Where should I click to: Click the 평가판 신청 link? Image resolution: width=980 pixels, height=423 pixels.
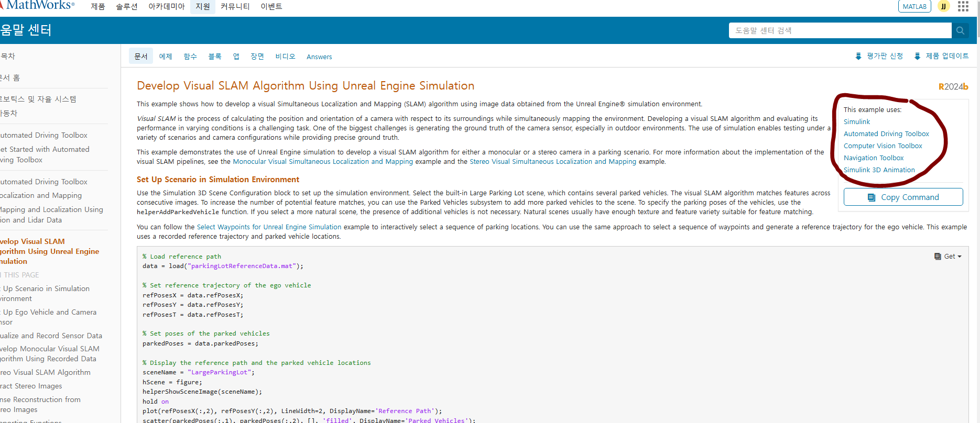click(x=885, y=56)
